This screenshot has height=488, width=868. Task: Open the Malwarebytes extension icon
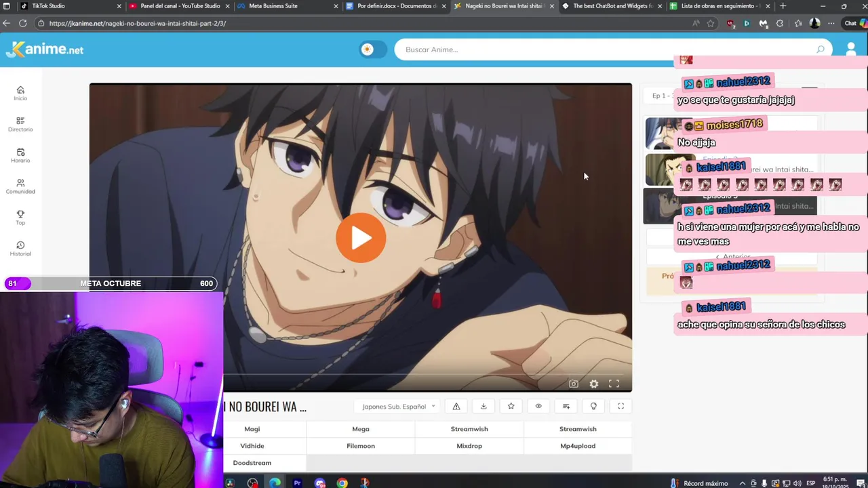[764, 23]
